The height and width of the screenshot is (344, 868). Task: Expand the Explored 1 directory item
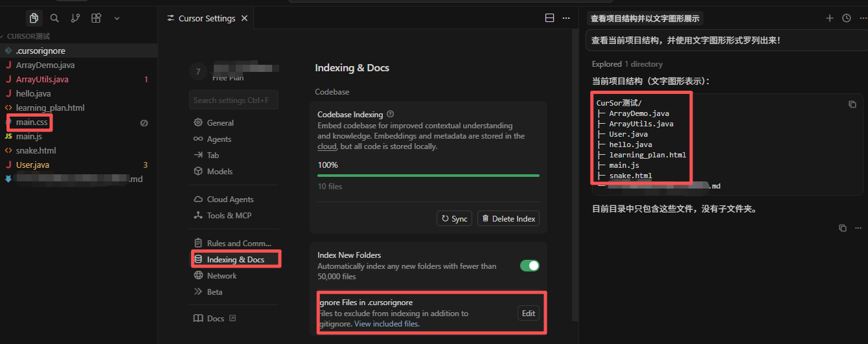[627, 64]
